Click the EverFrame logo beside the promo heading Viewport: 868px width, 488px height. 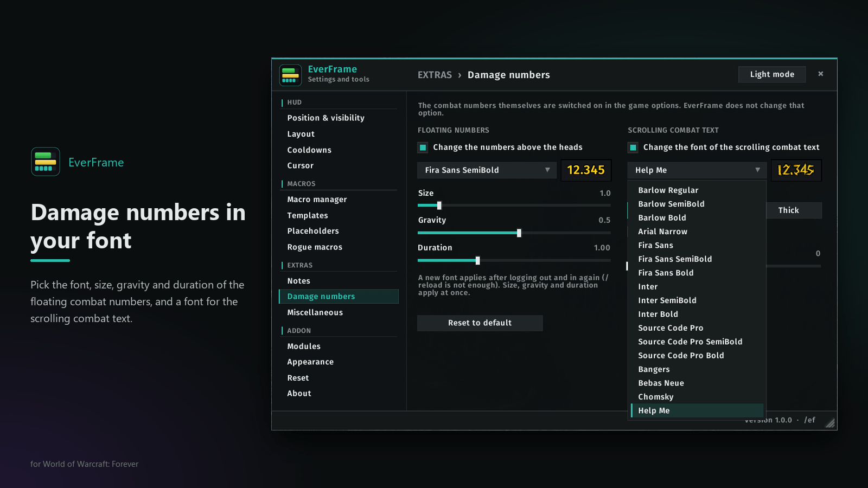tap(46, 162)
